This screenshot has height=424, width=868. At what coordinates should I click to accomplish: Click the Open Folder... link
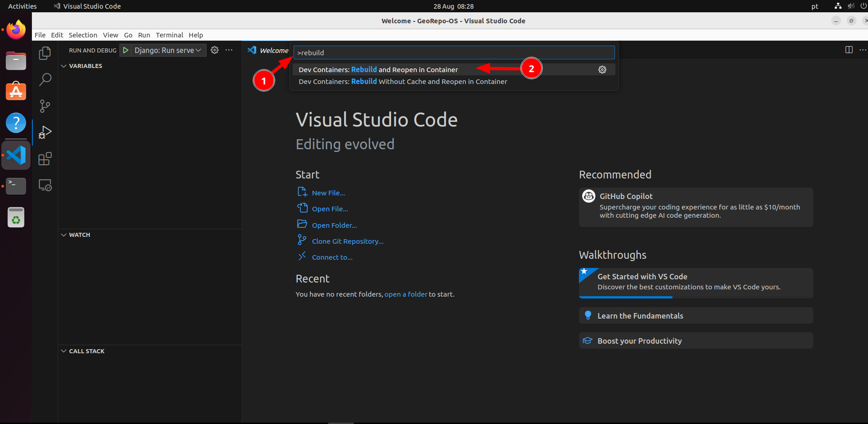tap(334, 225)
